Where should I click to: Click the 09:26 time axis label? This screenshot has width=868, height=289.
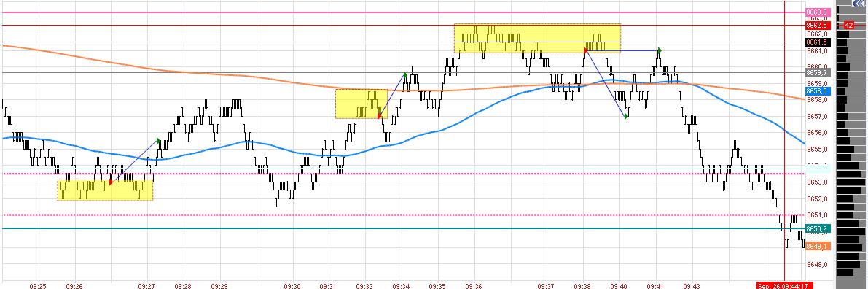tap(74, 286)
